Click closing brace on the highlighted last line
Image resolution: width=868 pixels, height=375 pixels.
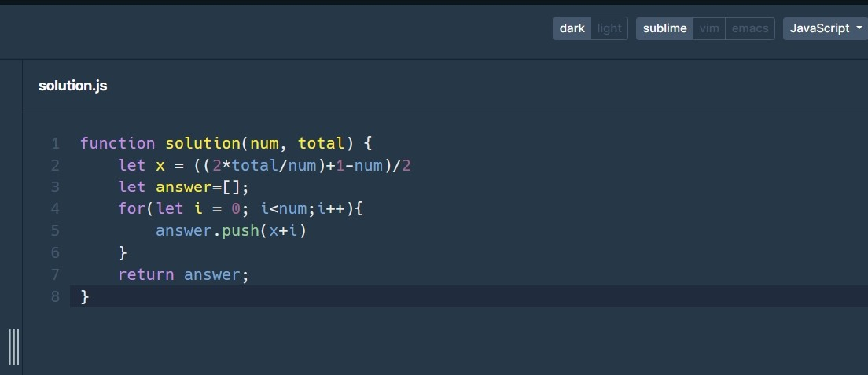85,296
